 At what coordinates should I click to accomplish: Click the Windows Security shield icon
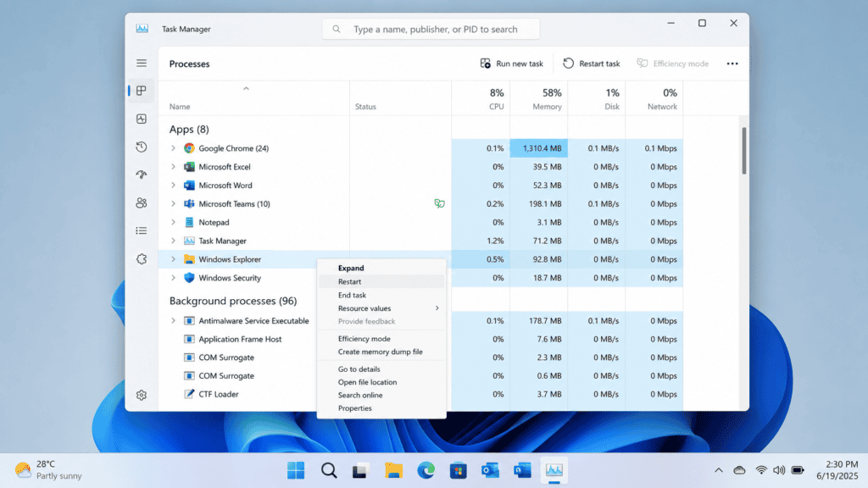click(189, 278)
